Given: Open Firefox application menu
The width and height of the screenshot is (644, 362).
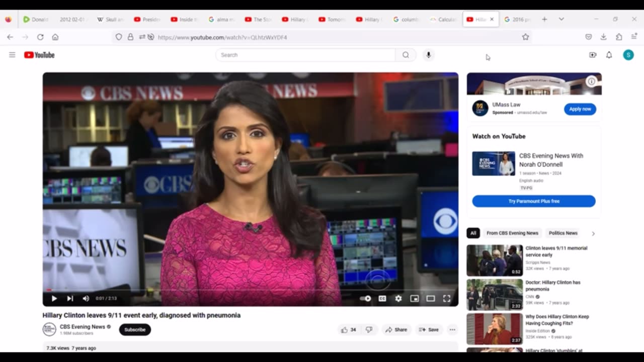Looking at the screenshot, I should [x=634, y=37].
